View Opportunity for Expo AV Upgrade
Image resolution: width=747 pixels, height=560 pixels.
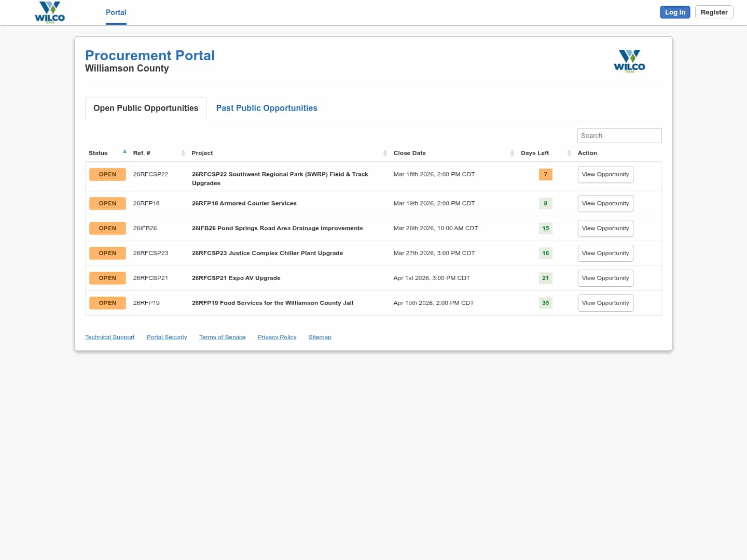pos(605,278)
